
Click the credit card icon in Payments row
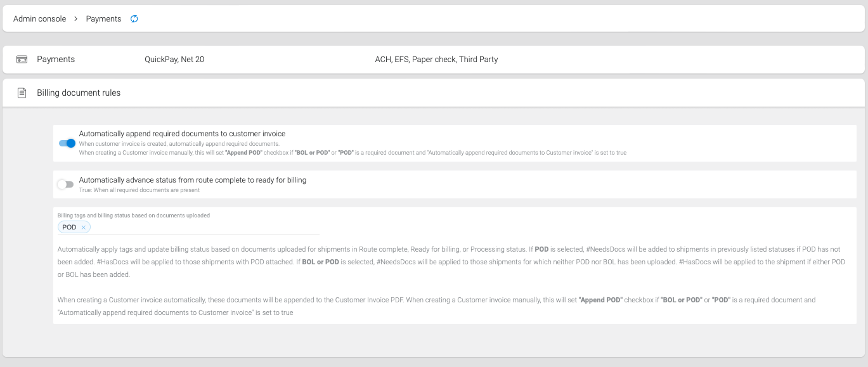click(22, 60)
